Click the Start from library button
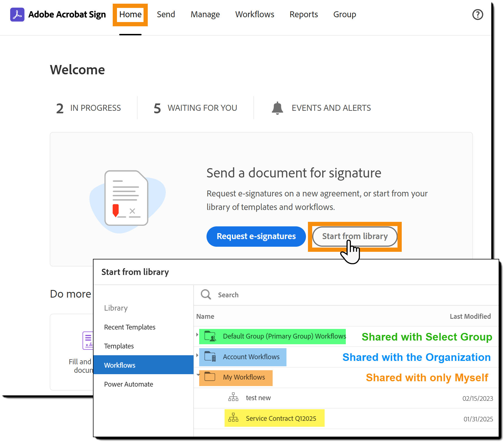504x442 pixels. 355,236
